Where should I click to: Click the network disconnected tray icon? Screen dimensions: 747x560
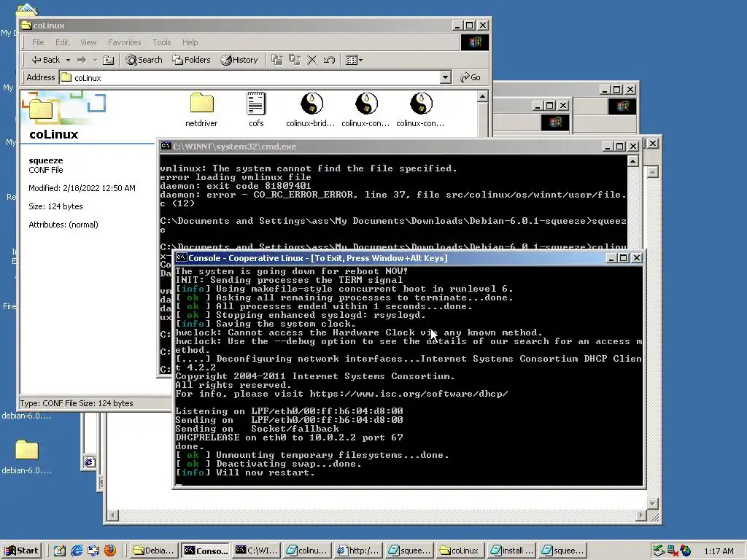pos(673,551)
